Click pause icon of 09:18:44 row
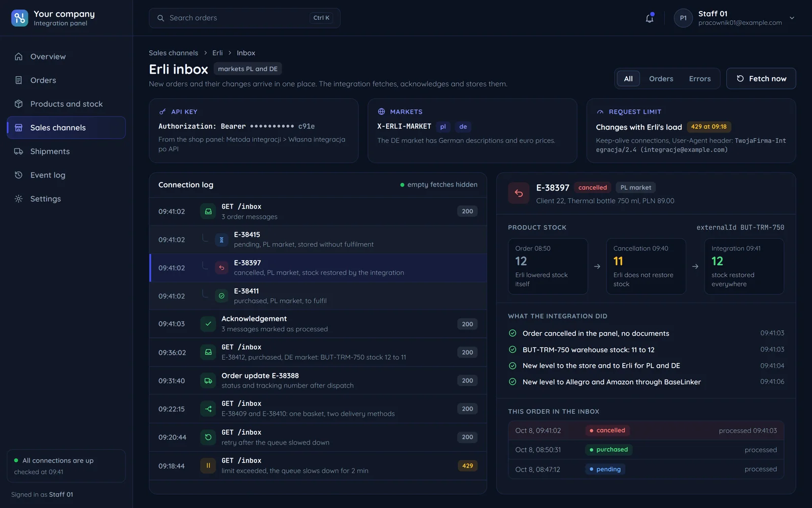This screenshot has width=812, height=508. pos(208,466)
